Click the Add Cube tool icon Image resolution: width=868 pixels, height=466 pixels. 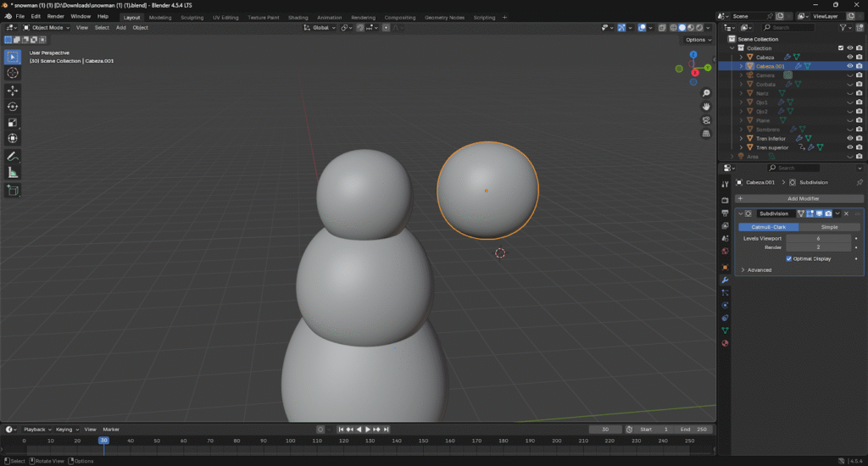13,191
